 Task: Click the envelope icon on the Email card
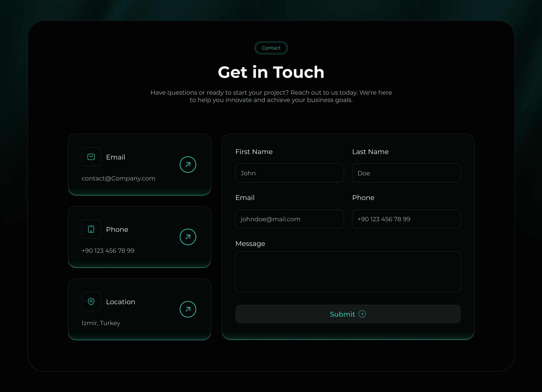(91, 157)
